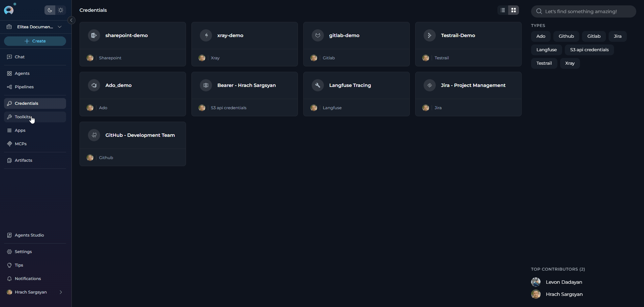Filter by Xray type tag

[570, 63]
